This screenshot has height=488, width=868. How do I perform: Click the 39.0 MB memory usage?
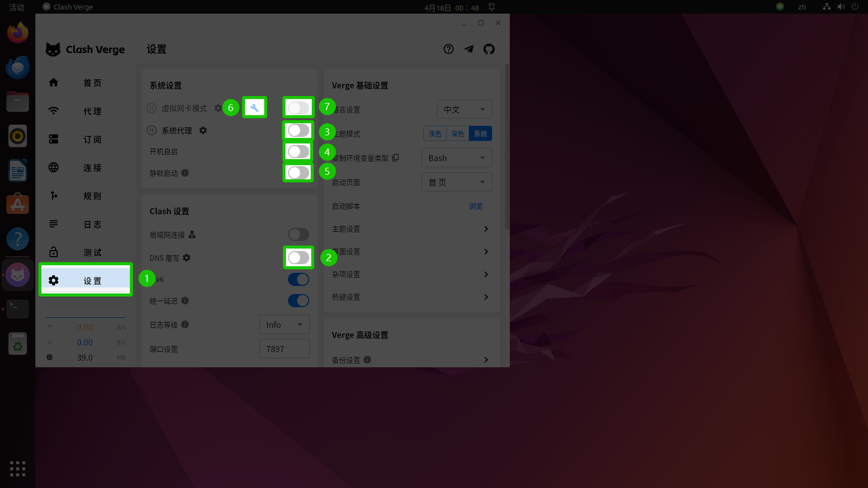[x=85, y=357]
